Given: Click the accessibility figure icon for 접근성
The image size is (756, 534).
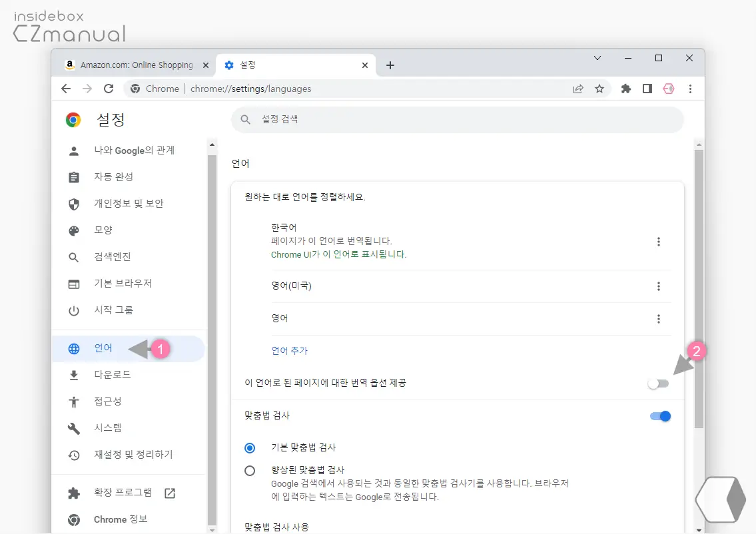Looking at the screenshot, I should 74,402.
